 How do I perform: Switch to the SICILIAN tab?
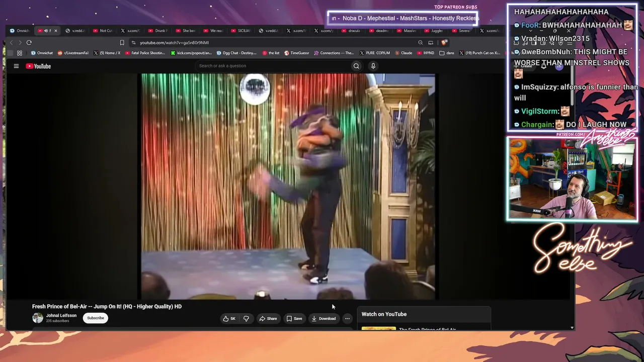click(x=241, y=31)
